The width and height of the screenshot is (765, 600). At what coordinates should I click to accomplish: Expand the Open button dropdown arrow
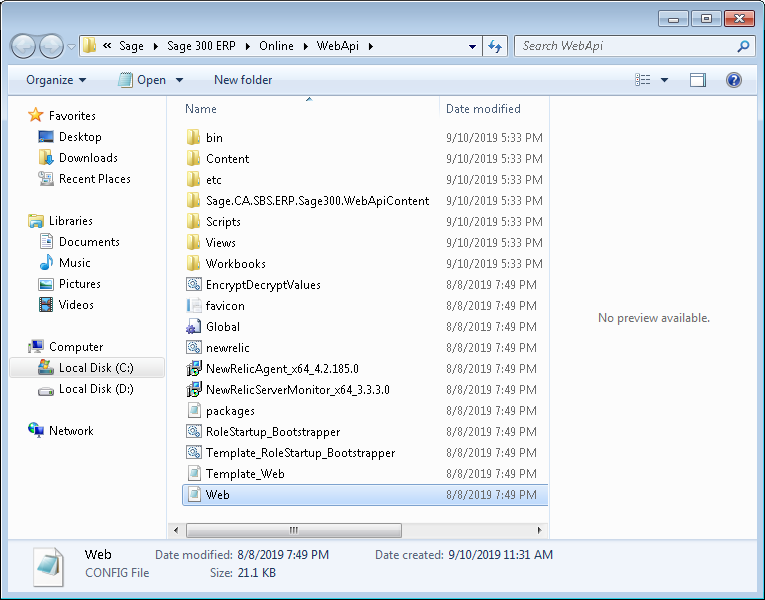click(x=179, y=80)
